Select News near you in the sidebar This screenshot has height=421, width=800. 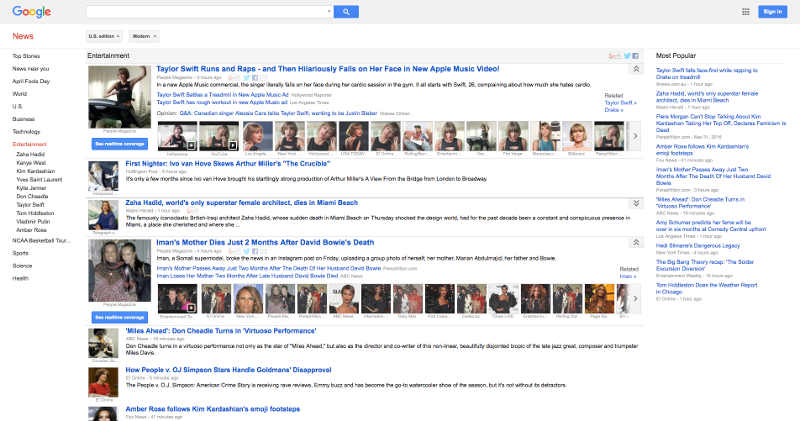point(31,69)
